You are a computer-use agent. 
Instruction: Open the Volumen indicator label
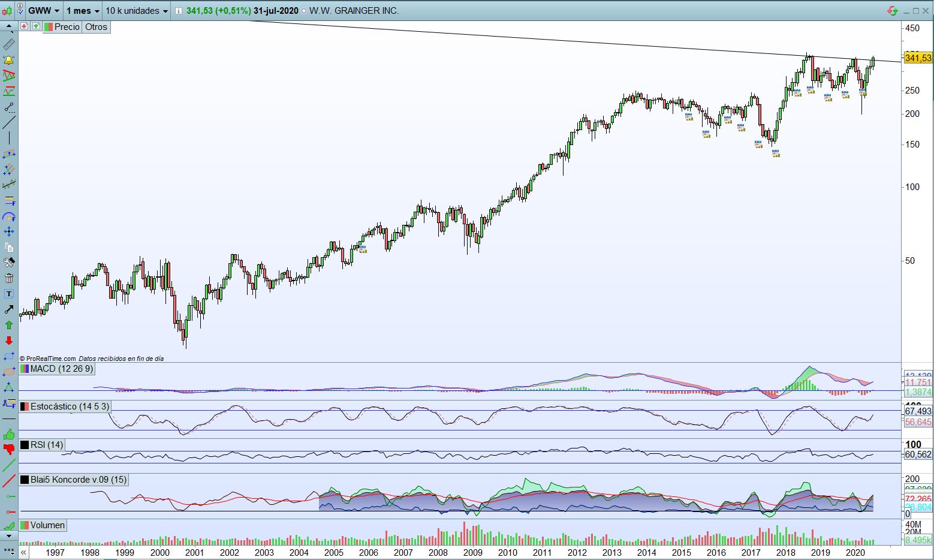click(43, 525)
